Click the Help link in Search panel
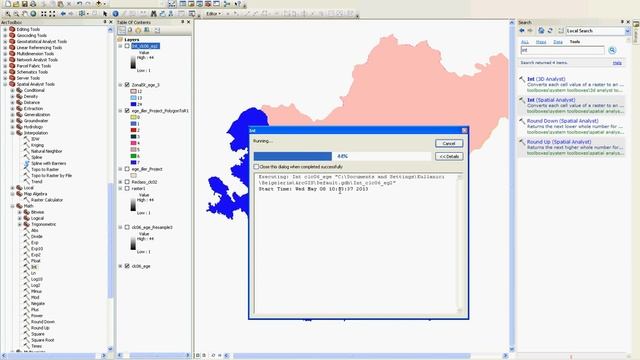 tap(617, 63)
